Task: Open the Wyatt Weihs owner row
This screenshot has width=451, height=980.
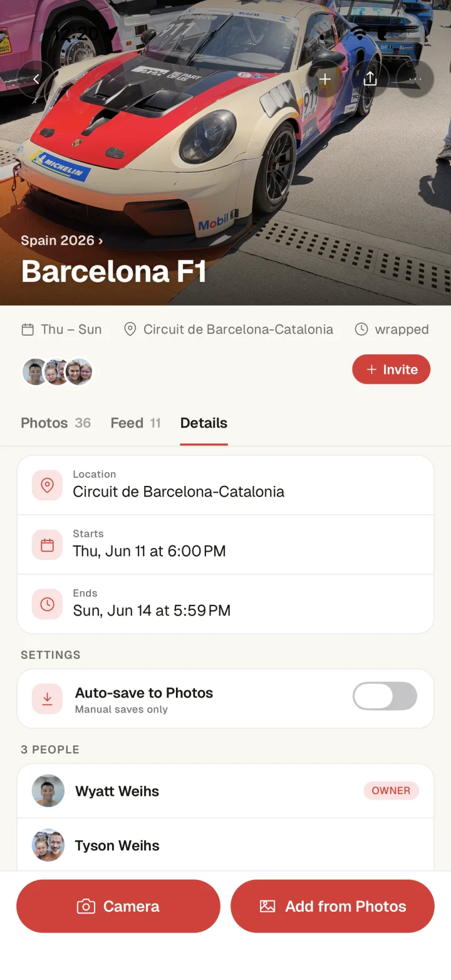Action: click(225, 791)
